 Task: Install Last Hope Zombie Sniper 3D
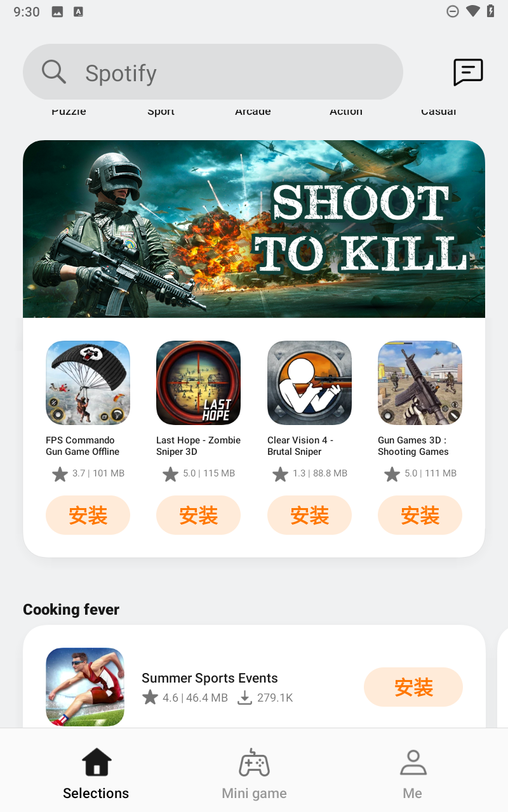click(198, 515)
